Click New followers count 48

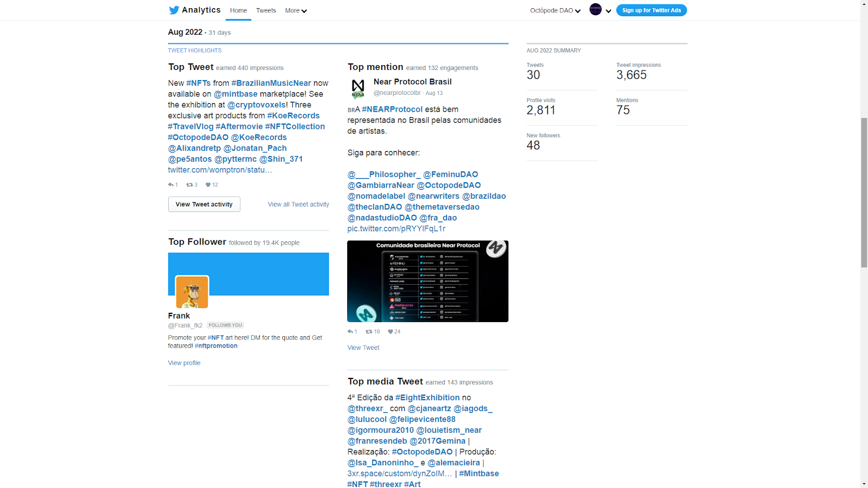pyautogui.click(x=533, y=145)
